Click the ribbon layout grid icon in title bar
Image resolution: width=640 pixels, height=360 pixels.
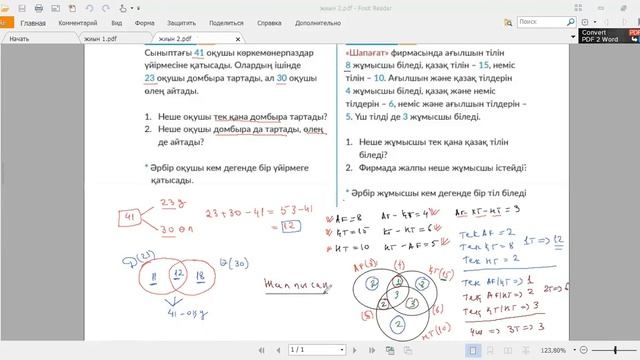[578, 8]
